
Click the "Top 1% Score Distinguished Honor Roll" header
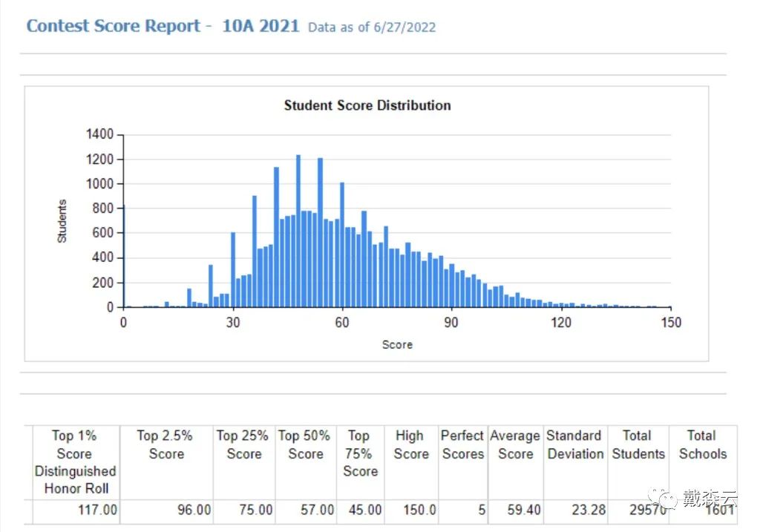point(76,462)
